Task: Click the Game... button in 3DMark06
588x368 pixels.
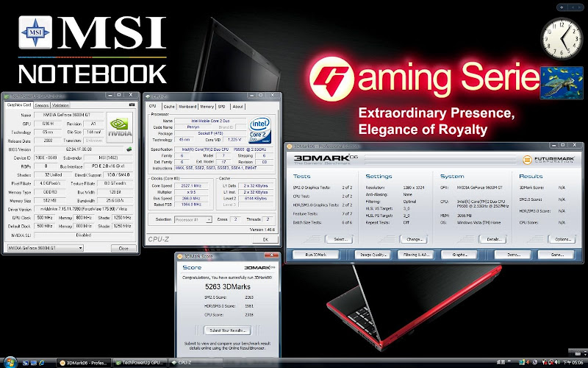Action: 556,255
